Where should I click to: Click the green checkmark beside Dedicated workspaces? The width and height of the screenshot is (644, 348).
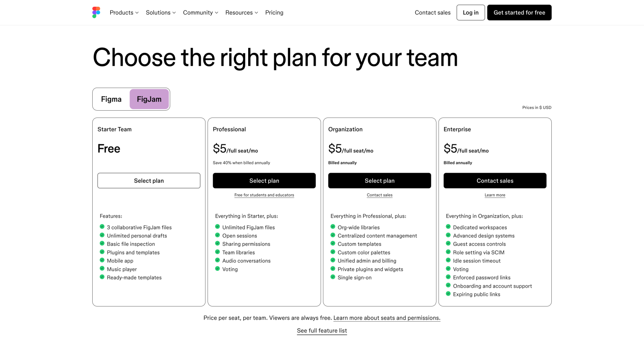click(x=448, y=227)
